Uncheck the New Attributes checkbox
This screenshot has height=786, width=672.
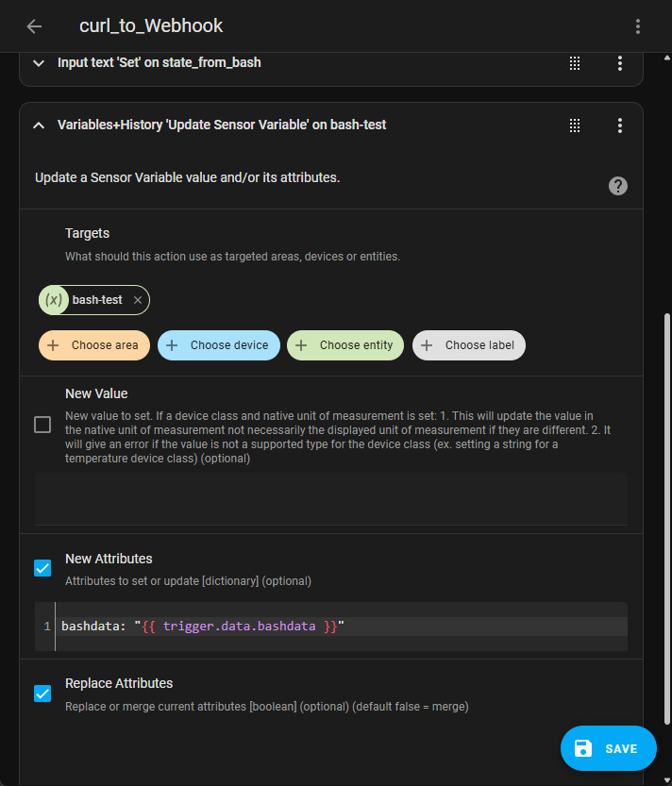(x=42, y=568)
